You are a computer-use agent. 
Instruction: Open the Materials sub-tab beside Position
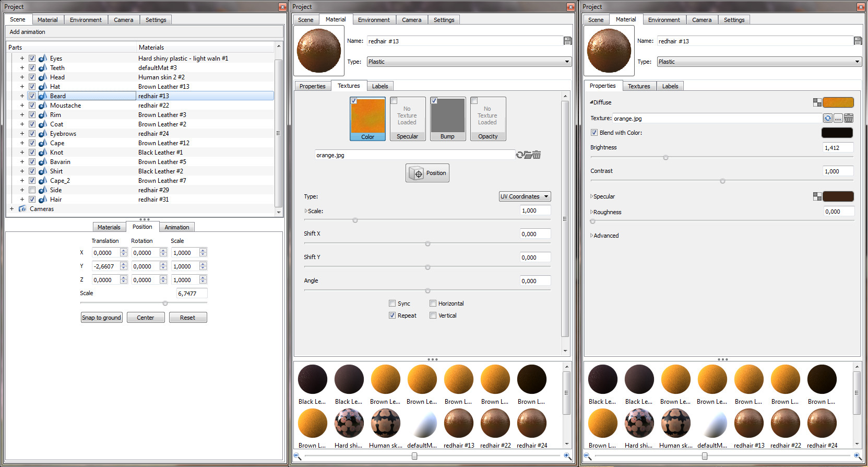pyautogui.click(x=109, y=227)
